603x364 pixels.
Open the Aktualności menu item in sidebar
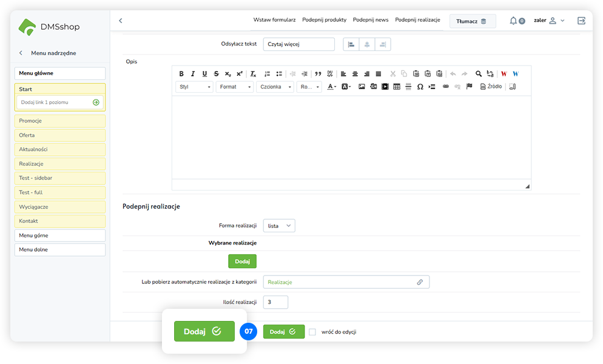coord(59,149)
